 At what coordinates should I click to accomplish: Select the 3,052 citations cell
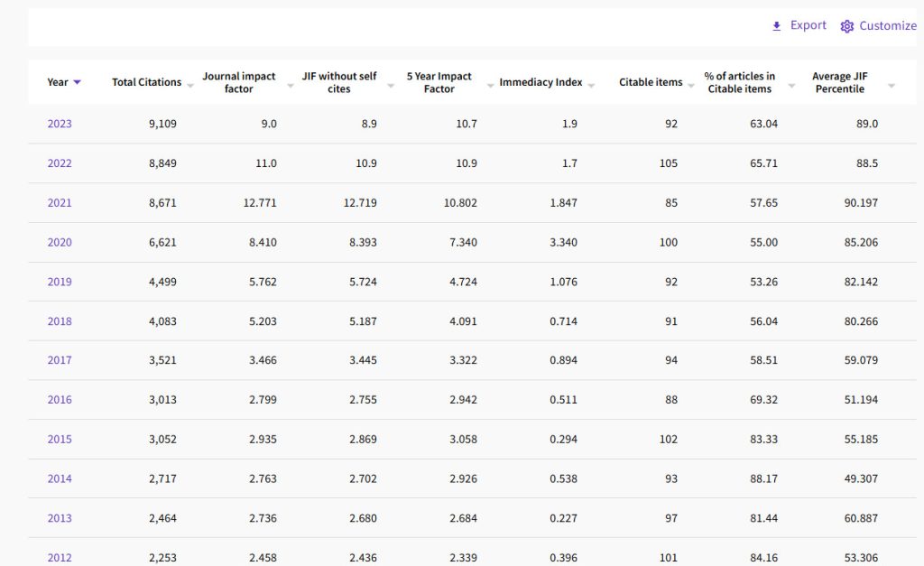tap(162, 440)
